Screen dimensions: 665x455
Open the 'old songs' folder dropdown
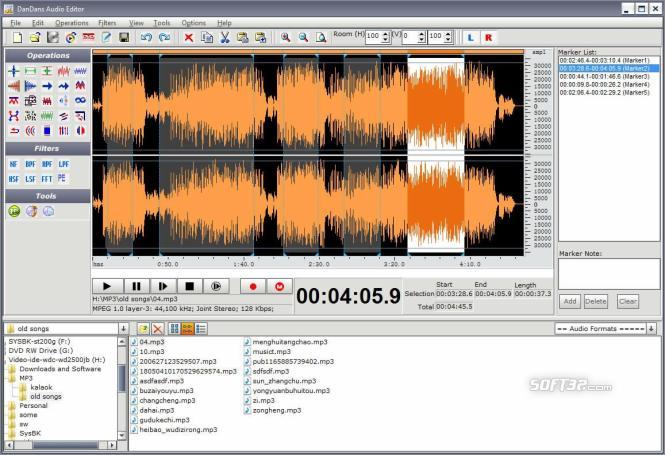(x=123, y=329)
